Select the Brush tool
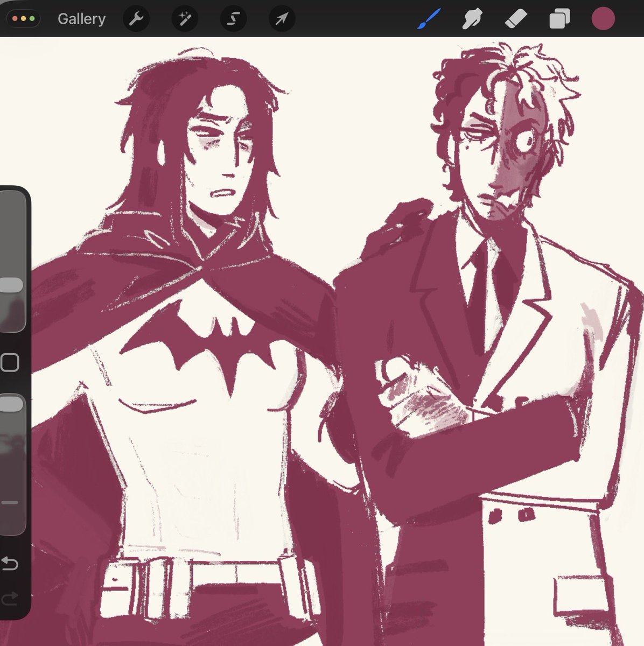Screen dimensions: 644x646 [x=429, y=19]
